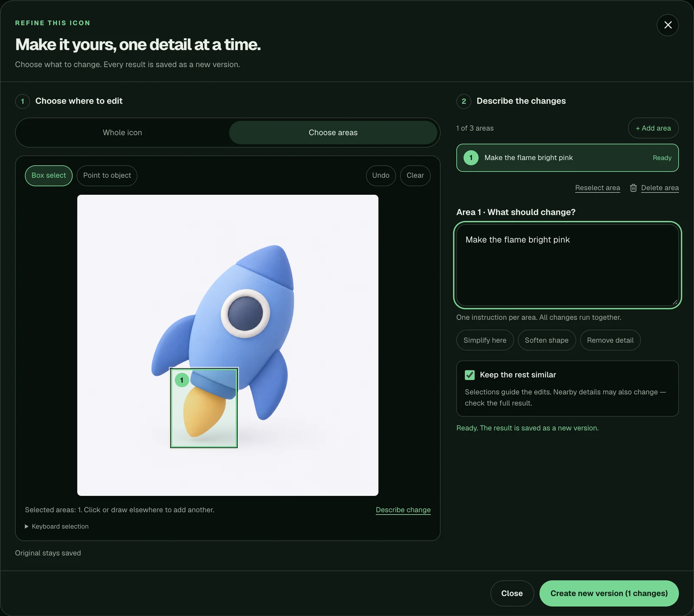Click the "1 of 3 areas" counter text

475,128
